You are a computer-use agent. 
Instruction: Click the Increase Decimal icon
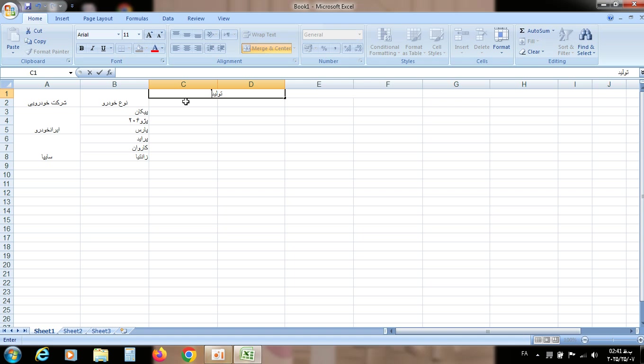(x=348, y=48)
